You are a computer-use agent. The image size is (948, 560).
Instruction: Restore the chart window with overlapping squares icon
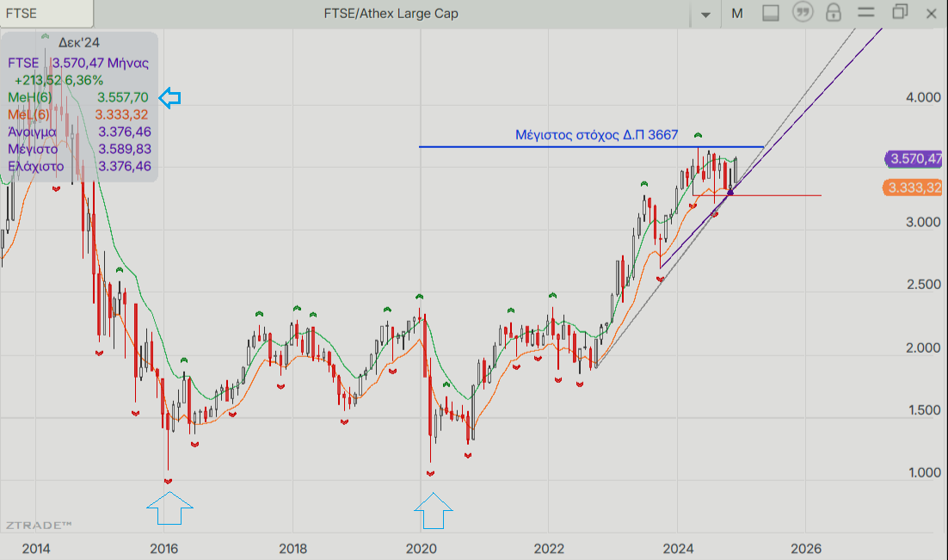pos(900,11)
